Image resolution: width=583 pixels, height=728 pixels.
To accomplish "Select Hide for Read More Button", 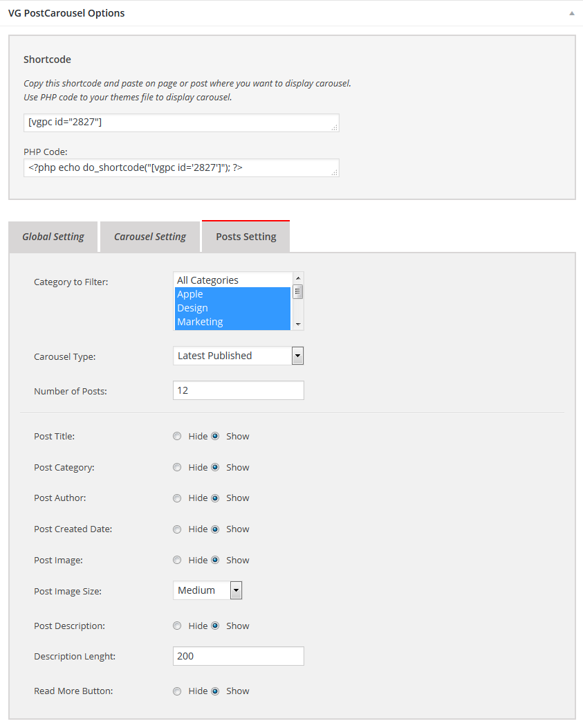I will coord(177,691).
